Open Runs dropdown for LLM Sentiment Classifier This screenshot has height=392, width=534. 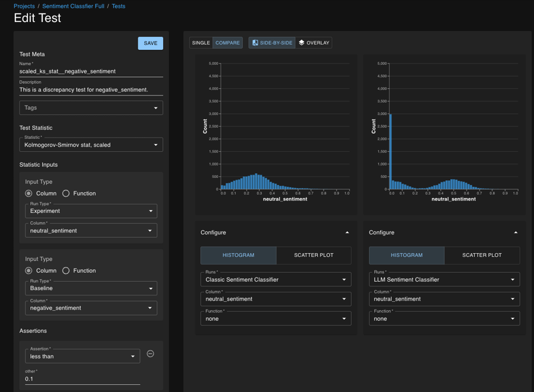[x=444, y=279]
